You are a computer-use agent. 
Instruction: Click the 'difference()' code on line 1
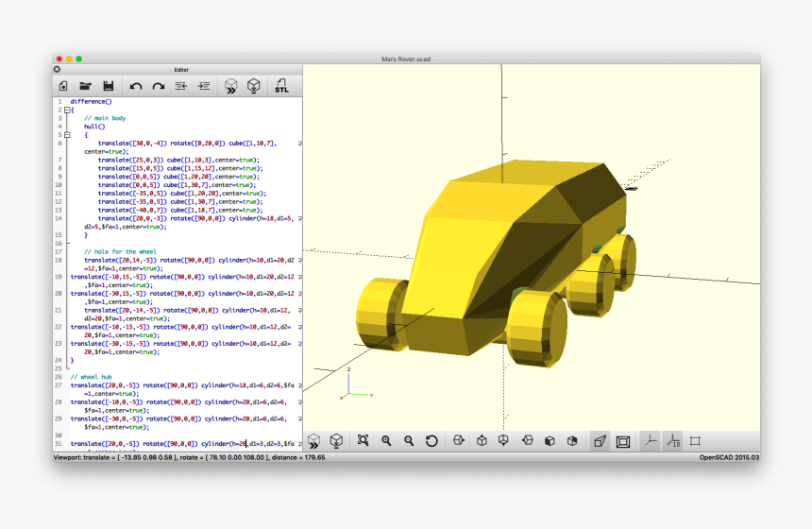[x=92, y=102]
